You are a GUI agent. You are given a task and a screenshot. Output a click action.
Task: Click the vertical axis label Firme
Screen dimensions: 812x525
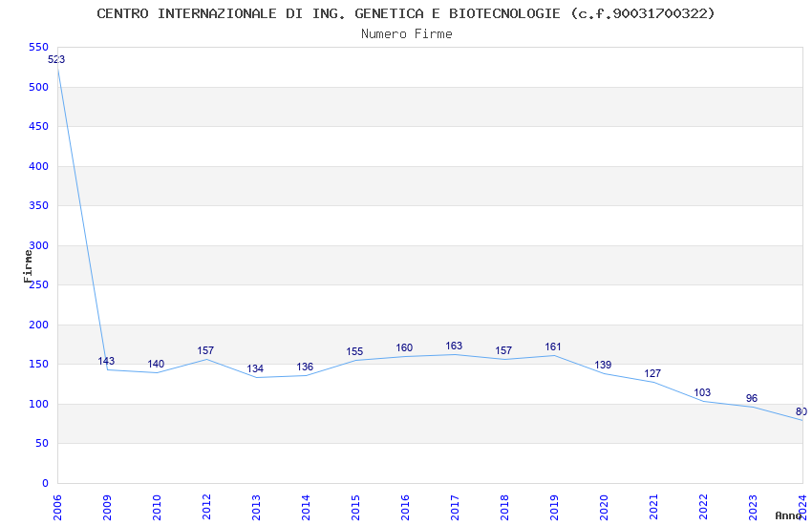point(28,266)
